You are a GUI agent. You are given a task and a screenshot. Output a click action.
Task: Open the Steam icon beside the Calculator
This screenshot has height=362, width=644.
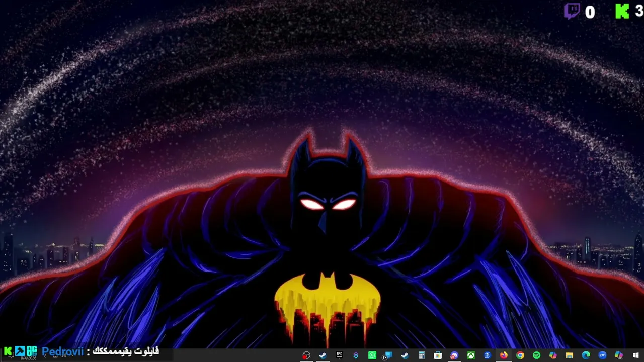[405, 355]
